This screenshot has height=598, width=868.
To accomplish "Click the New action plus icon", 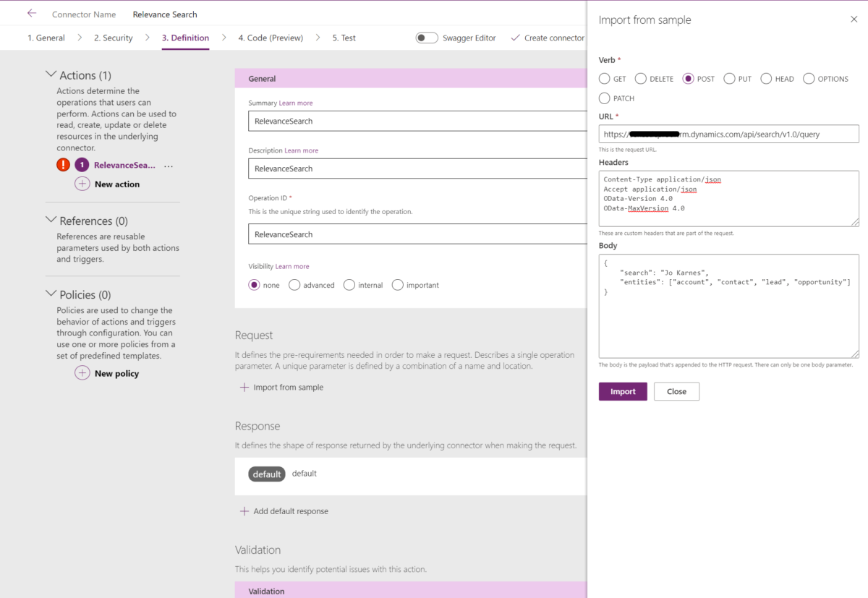I will pos(82,184).
